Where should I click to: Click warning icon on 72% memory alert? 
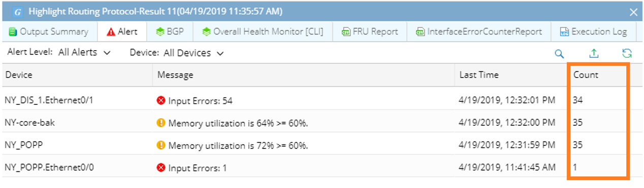tap(161, 145)
